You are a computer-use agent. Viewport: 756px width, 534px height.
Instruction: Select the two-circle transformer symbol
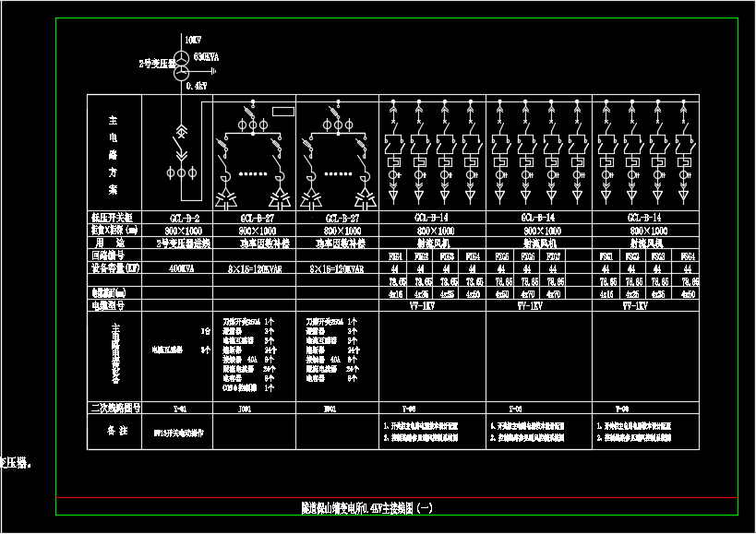tap(182, 66)
